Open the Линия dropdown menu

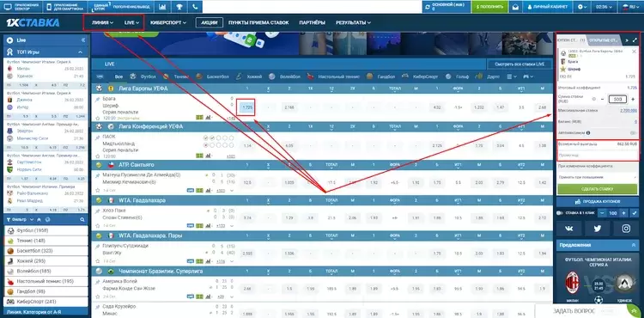click(x=103, y=22)
